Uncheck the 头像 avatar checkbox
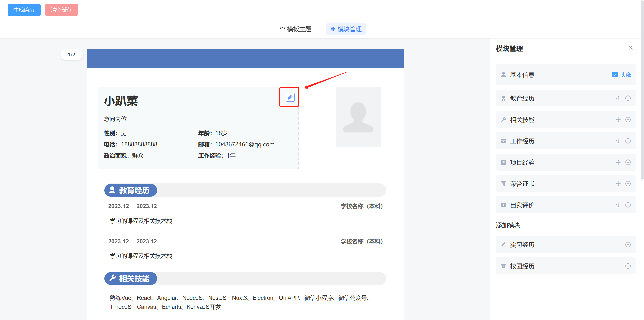The height and width of the screenshot is (320, 644). pos(615,75)
